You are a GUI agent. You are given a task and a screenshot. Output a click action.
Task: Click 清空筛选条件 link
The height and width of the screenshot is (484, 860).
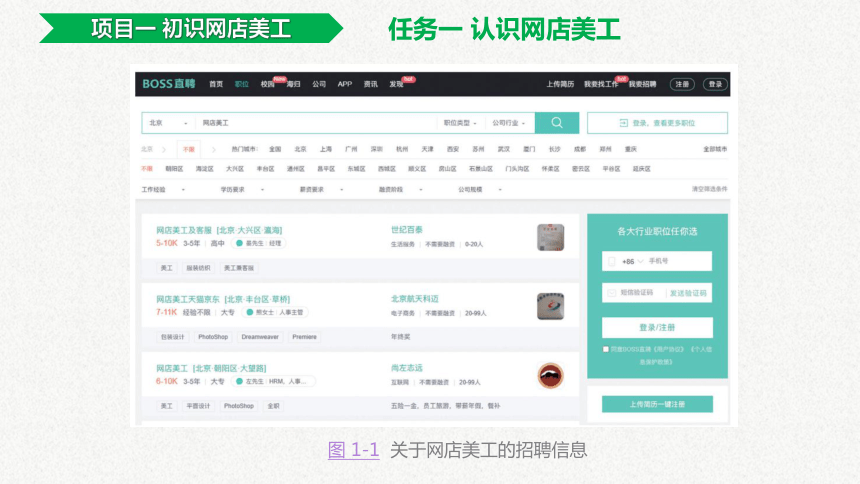pyautogui.click(x=709, y=189)
